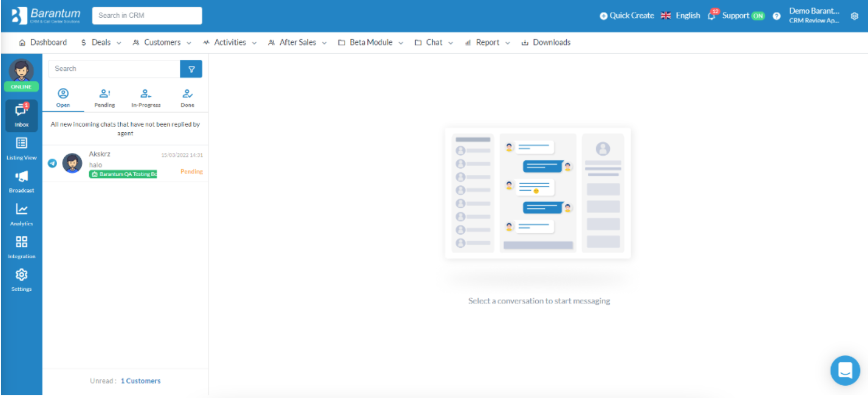
Task: Click the chat illustration placeholder image
Action: [x=538, y=193]
